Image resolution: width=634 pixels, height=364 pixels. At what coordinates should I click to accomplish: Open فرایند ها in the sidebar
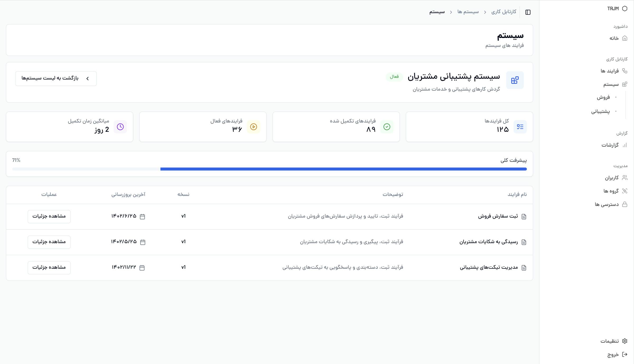point(610,71)
